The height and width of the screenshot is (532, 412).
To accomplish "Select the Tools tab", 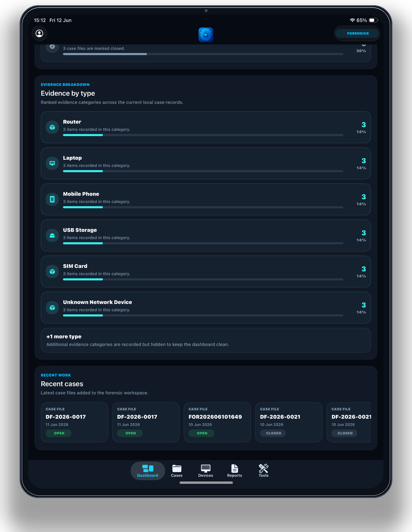I will click(264, 471).
